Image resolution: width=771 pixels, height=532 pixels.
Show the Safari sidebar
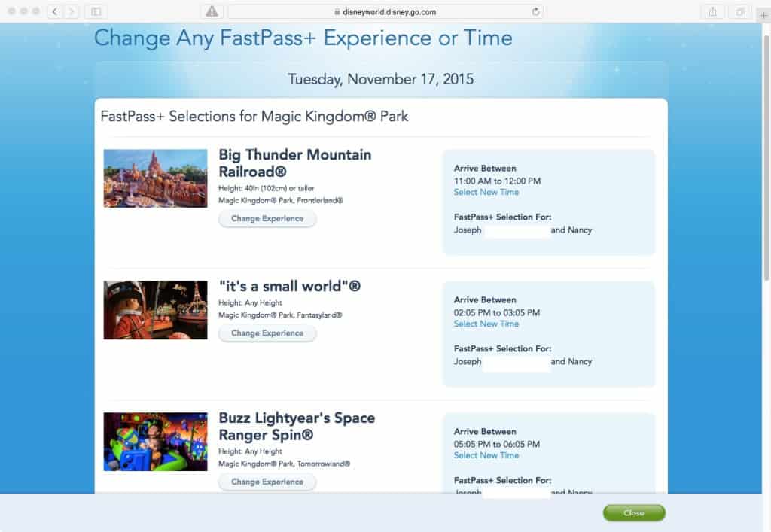click(96, 11)
